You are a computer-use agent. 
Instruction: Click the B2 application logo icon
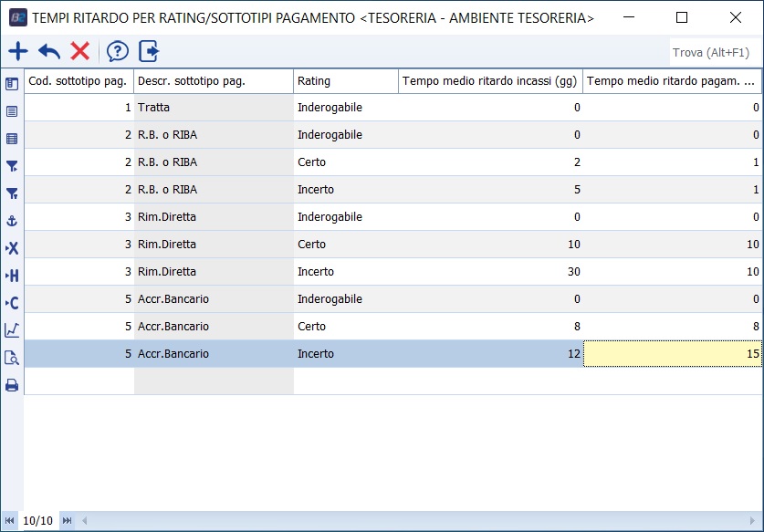pyautogui.click(x=18, y=17)
